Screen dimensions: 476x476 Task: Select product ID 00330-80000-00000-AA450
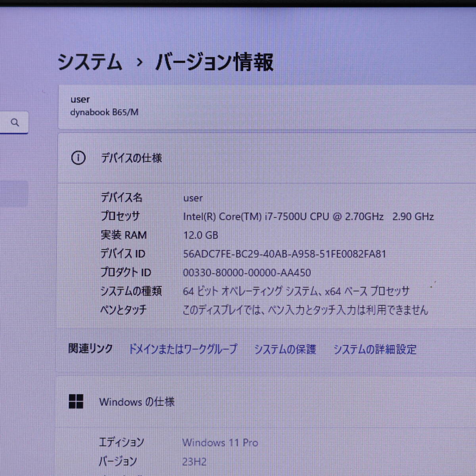pos(247,273)
